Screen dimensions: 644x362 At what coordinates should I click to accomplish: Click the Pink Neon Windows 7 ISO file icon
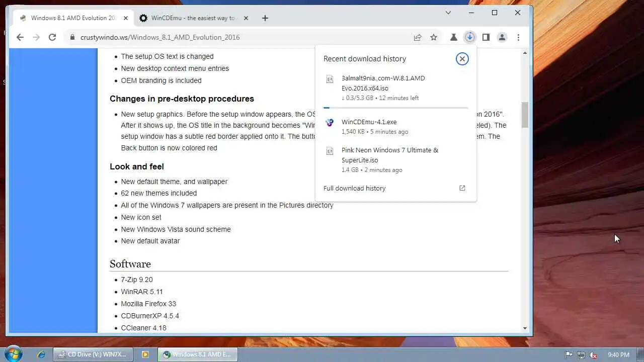(330, 151)
